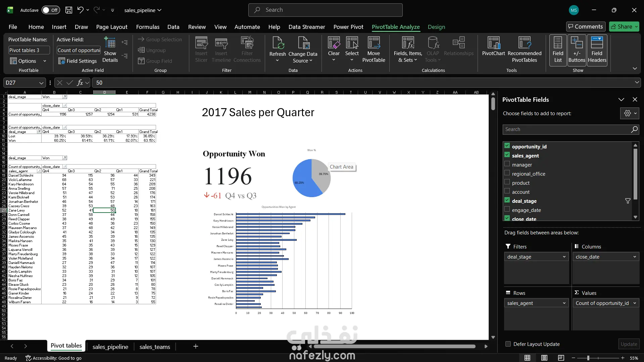
Task: Uncheck the sales_agent field
Action: [x=507, y=155]
